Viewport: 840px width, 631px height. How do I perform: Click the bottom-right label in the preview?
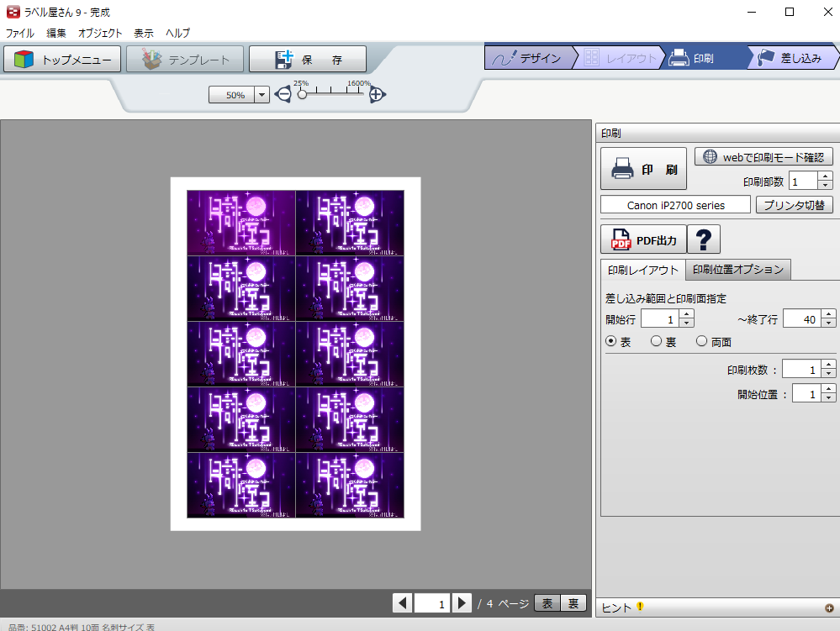tap(350, 485)
